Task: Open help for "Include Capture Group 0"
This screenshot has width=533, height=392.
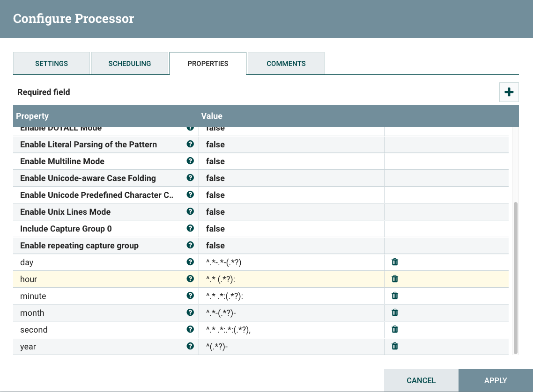Action: click(x=190, y=228)
